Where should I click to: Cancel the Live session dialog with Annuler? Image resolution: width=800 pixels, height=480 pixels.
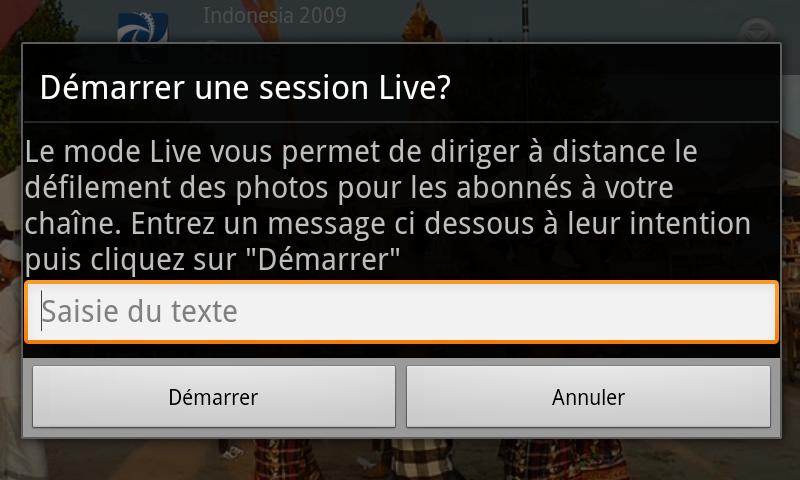pos(588,396)
